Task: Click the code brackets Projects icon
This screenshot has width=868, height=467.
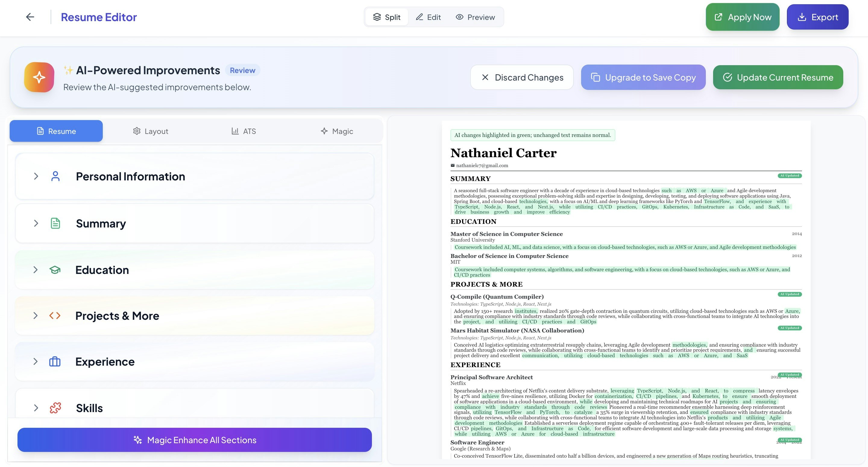Action: click(x=55, y=316)
